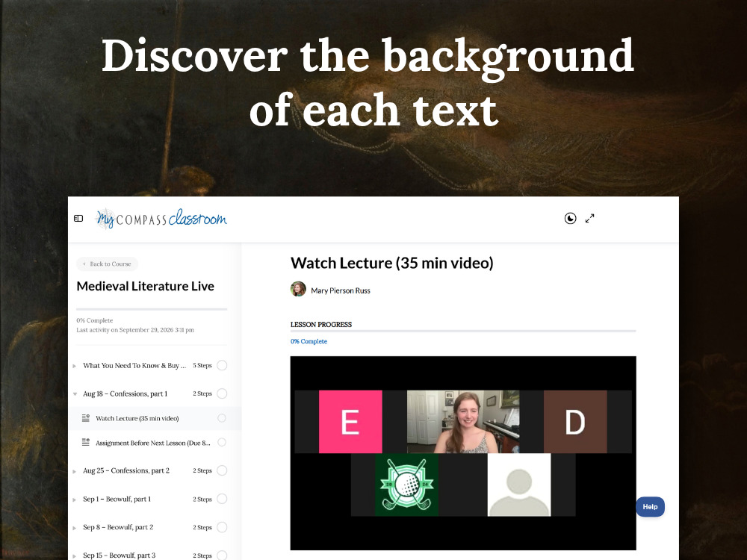Mark Sep 8 Beowulf part 2 circle
Image resolution: width=747 pixels, height=560 pixels.
(x=222, y=527)
